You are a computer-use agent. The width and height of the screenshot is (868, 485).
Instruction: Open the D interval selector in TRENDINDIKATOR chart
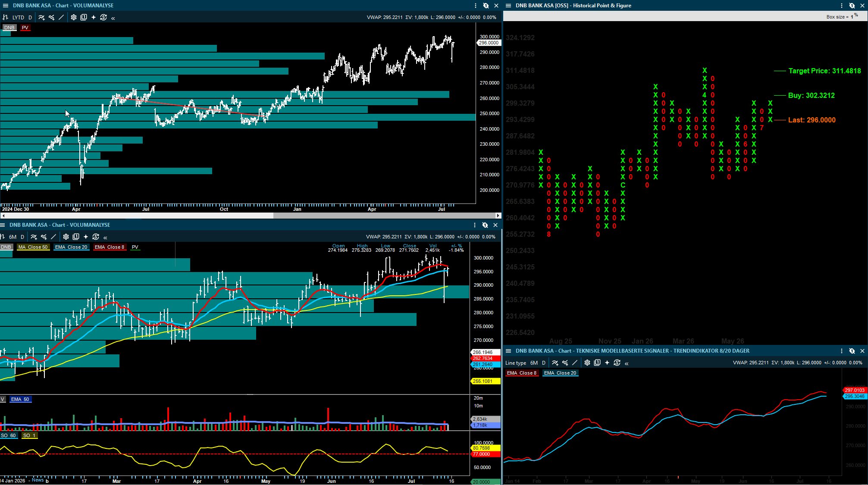click(x=544, y=363)
